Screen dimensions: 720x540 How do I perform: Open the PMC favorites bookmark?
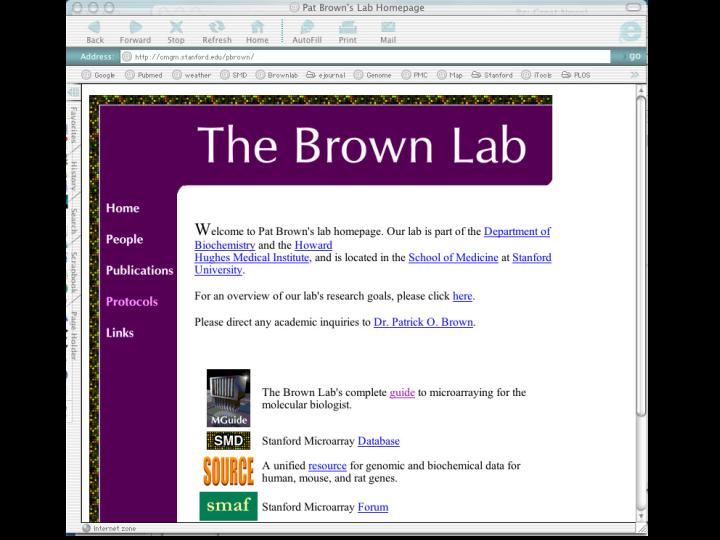point(415,75)
